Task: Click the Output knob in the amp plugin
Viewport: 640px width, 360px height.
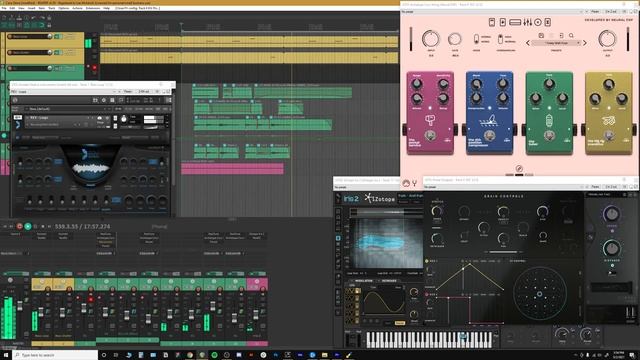Action: [x=607, y=39]
